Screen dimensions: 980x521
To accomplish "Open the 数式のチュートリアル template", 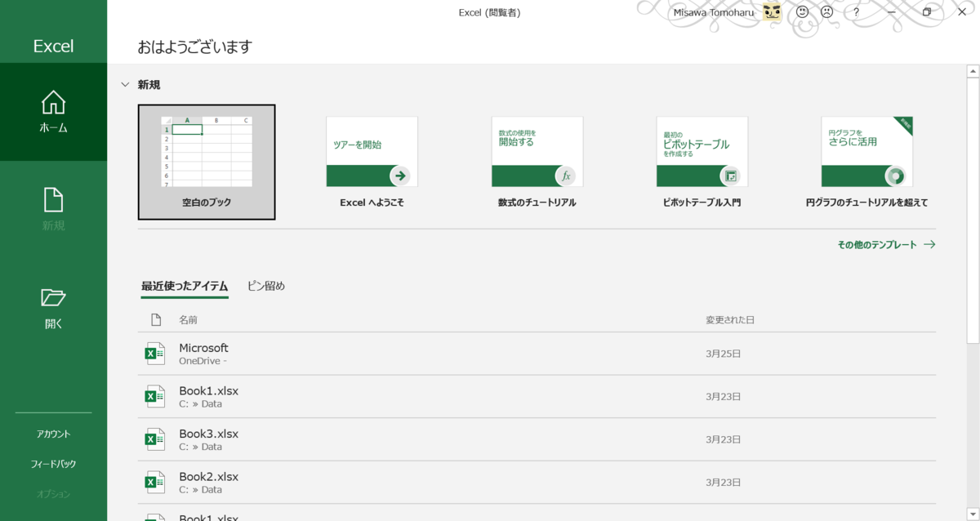I will click(x=537, y=163).
